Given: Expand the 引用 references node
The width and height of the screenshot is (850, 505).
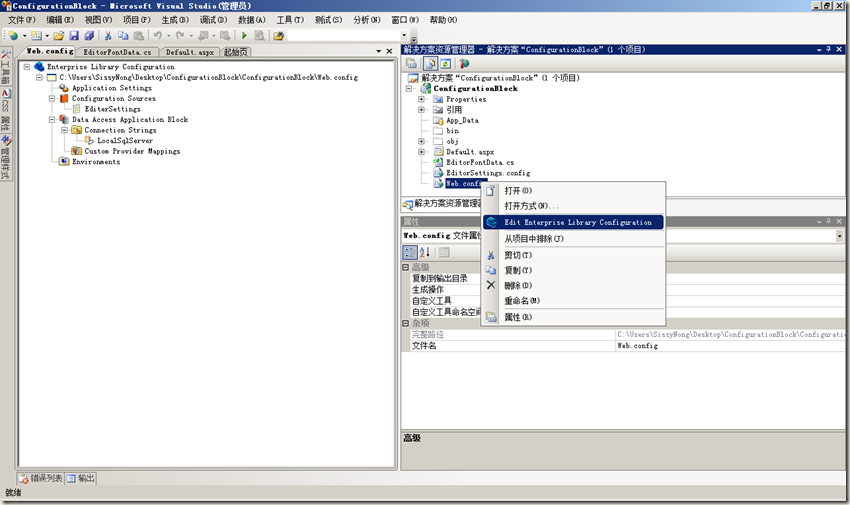Looking at the screenshot, I should 421,109.
